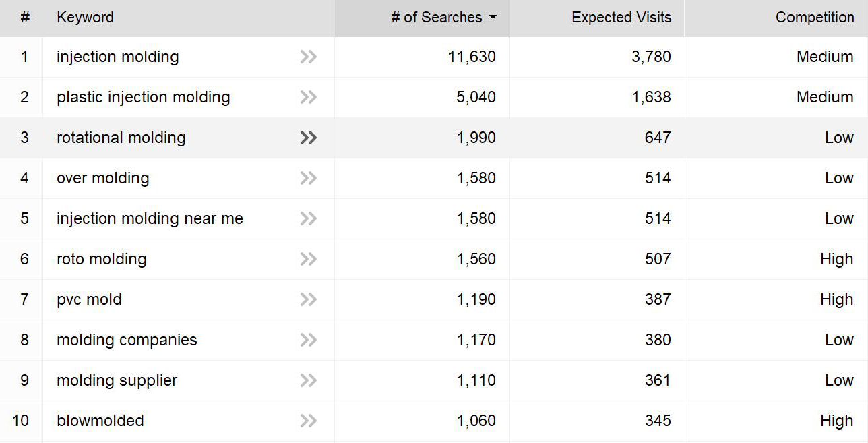Click double-arrow icon beside "molding companies"
The width and height of the screenshot is (868, 443).
[x=309, y=341]
